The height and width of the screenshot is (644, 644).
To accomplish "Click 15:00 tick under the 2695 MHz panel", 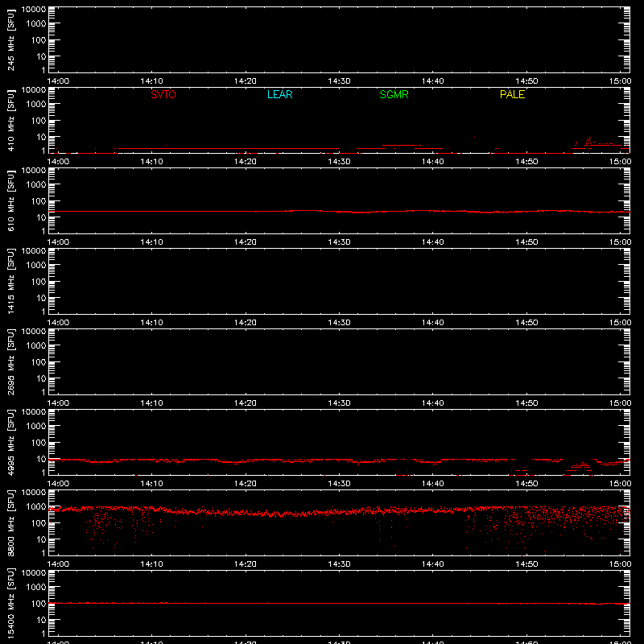I will [620, 403].
